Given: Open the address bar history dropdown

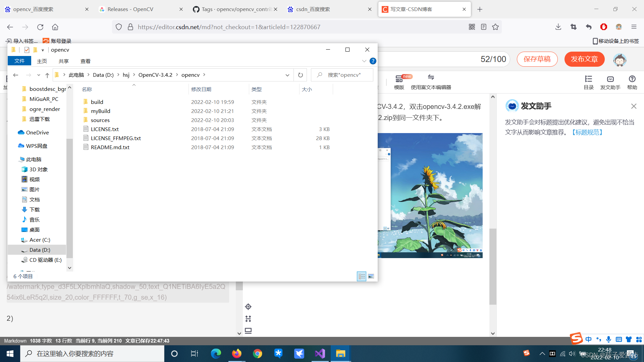Looking at the screenshot, I should tap(287, 75).
